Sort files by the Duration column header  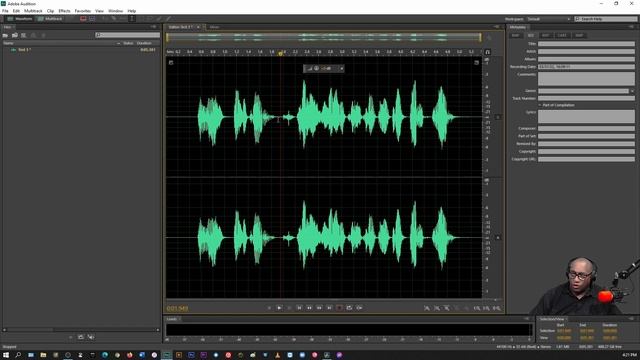pos(144,43)
